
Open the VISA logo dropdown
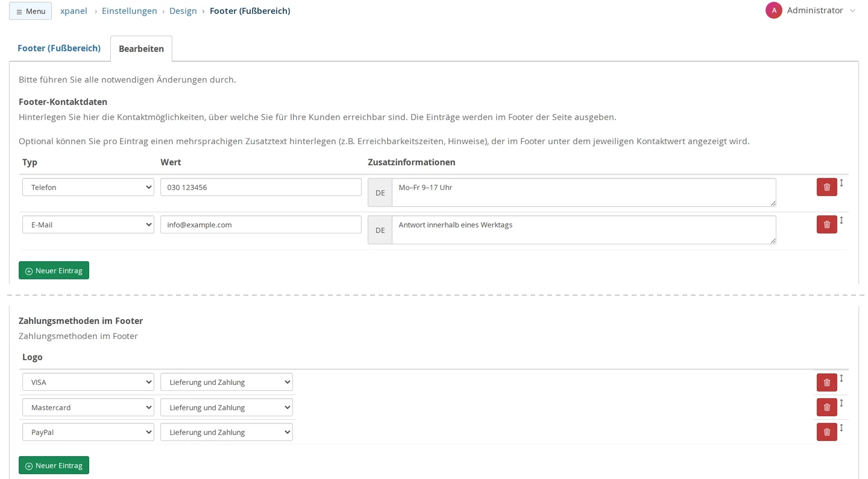(x=88, y=382)
